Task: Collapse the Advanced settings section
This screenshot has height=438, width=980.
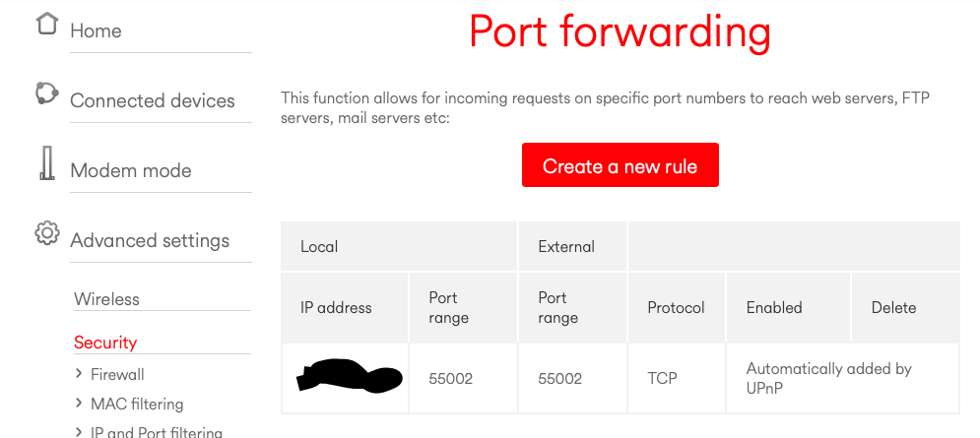Action: (150, 240)
